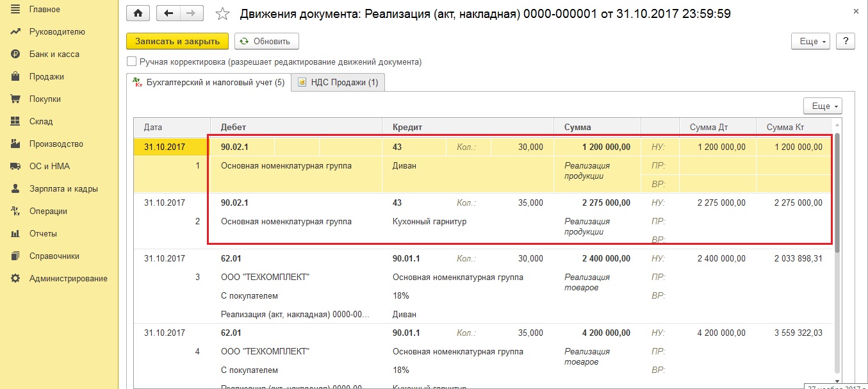Open the Склад section
868x389 pixels.
coord(41,121)
